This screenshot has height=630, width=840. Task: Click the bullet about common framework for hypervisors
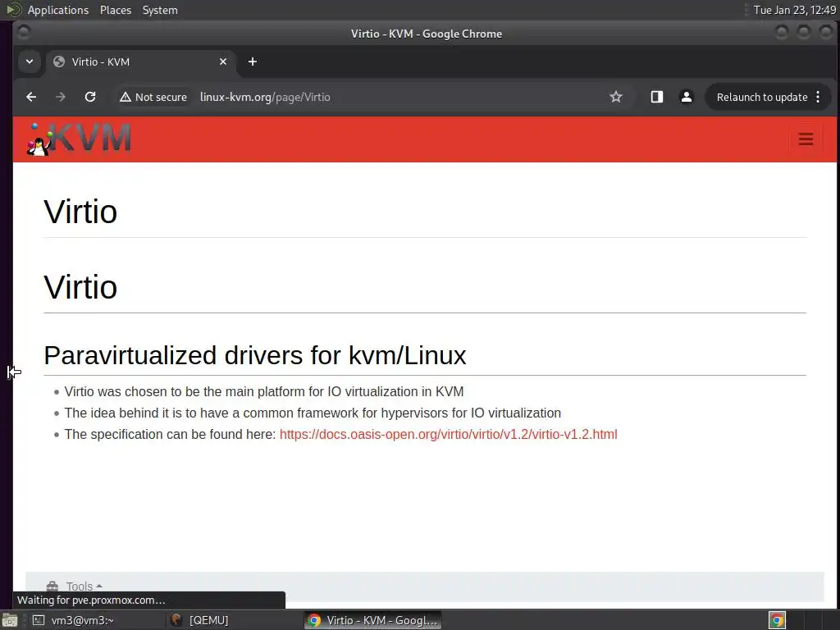[313, 413]
